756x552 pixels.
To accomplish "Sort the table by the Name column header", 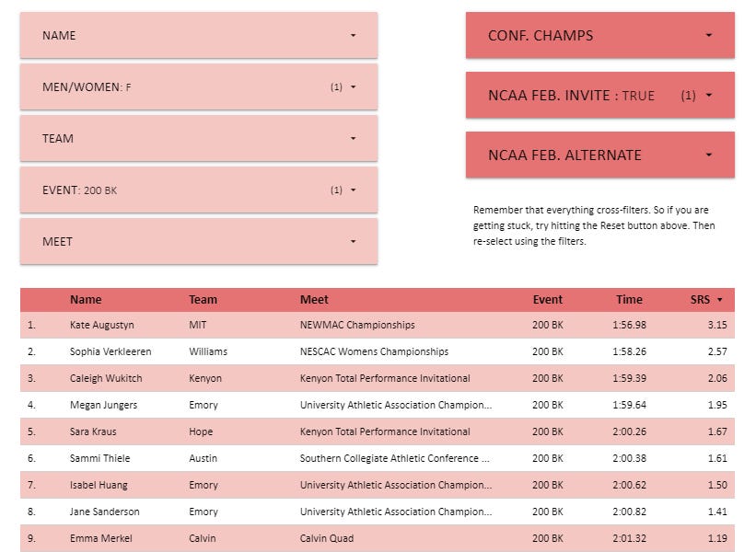I will pos(86,299).
